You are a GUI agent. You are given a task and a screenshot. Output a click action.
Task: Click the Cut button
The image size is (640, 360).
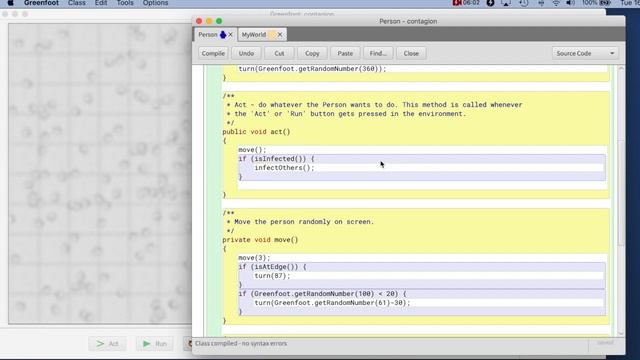279,53
